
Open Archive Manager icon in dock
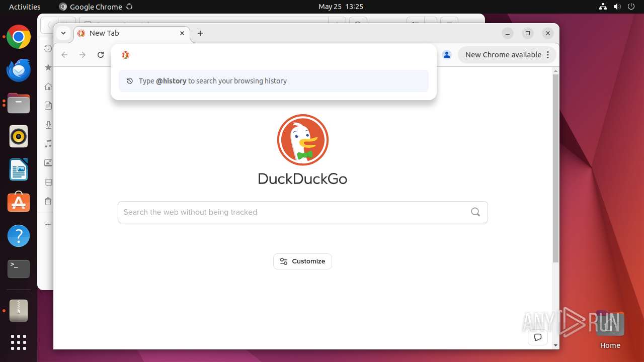click(x=19, y=311)
